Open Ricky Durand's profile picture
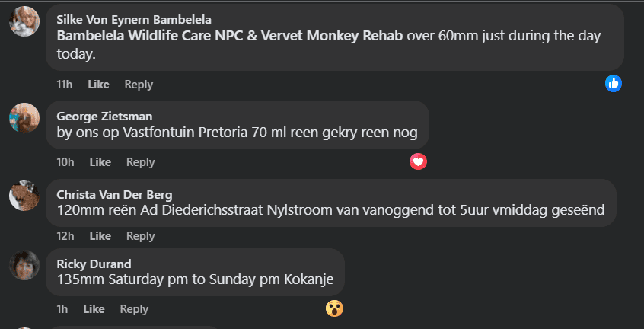644x329 pixels. (24, 265)
